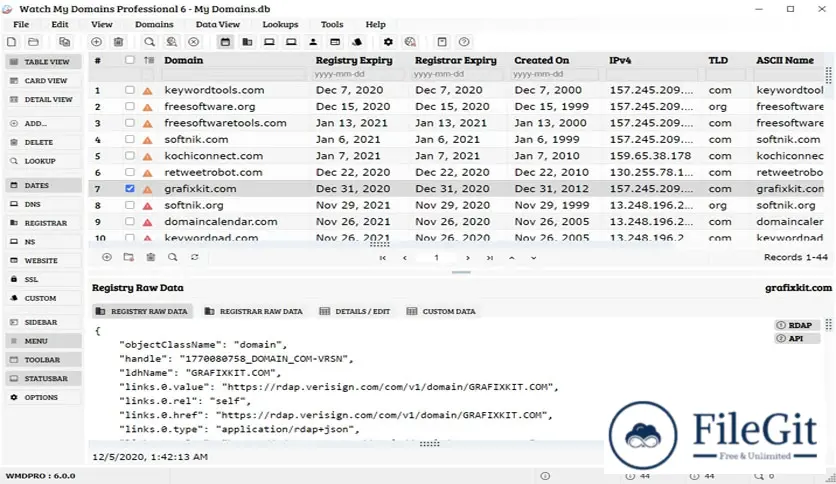Image resolution: width=836 pixels, height=484 pixels.
Task: Open the File menu
Action: click(21, 25)
